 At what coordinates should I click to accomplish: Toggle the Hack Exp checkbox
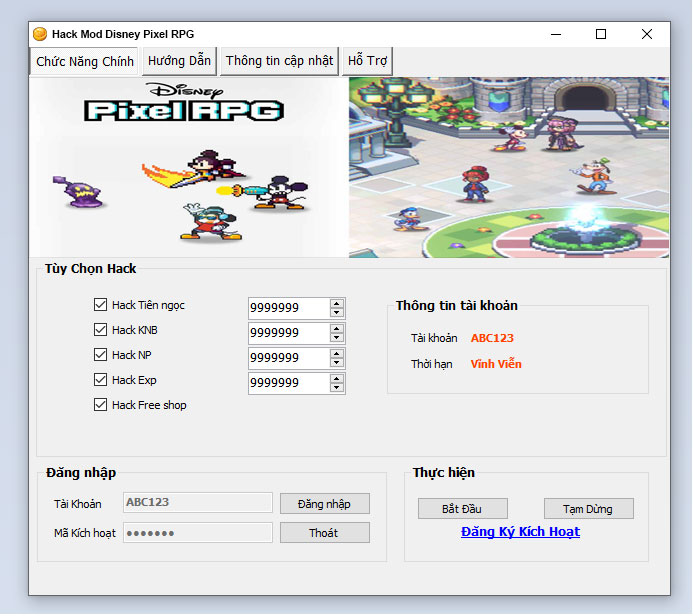100,380
